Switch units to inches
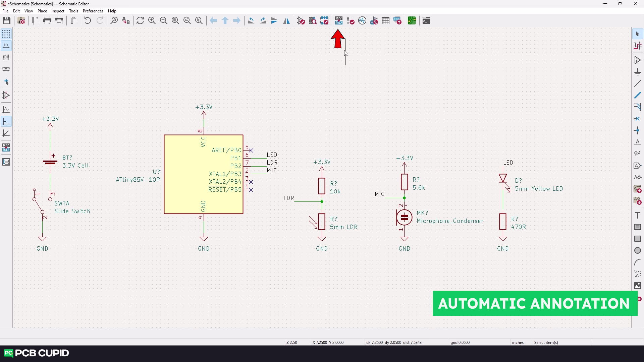The width and height of the screenshot is (644, 362). (x=6, y=46)
